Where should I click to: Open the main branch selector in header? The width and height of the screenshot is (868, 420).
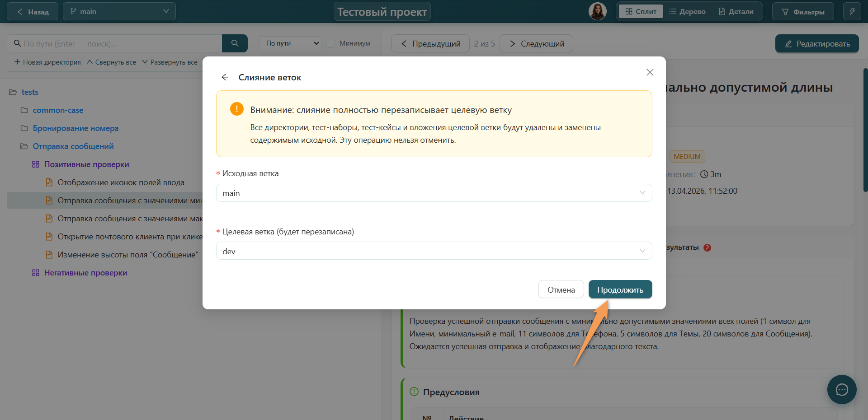point(119,12)
